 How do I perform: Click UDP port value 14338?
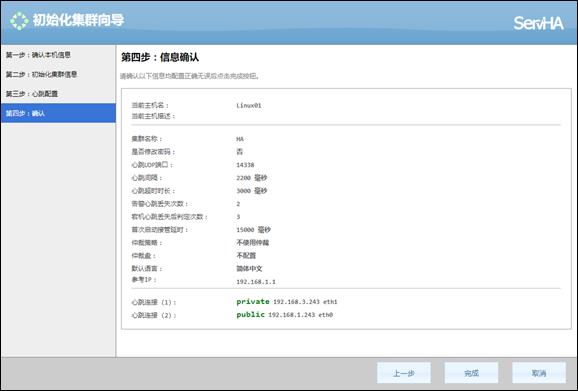pos(245,165)
